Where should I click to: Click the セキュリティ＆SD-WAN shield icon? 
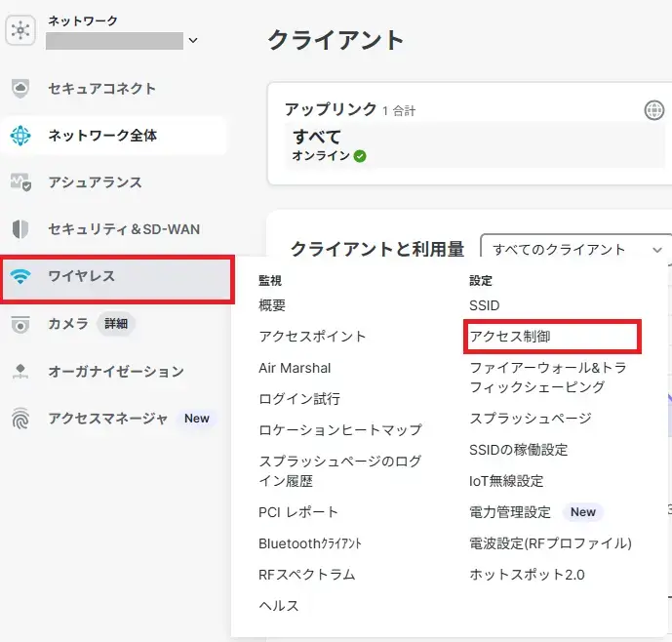click(20, 229)
